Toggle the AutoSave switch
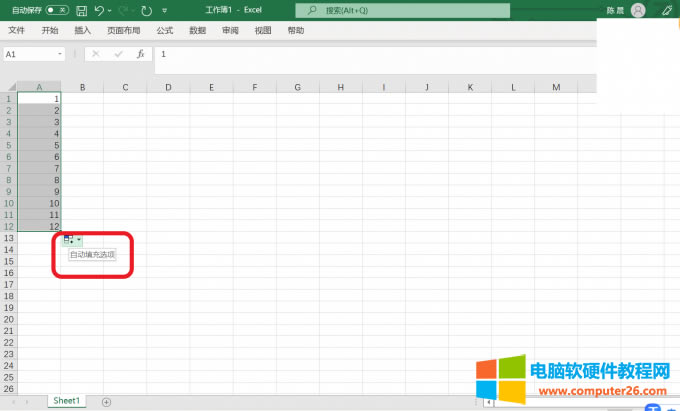The height and width of the screenshot is (411, 680). 57,10
